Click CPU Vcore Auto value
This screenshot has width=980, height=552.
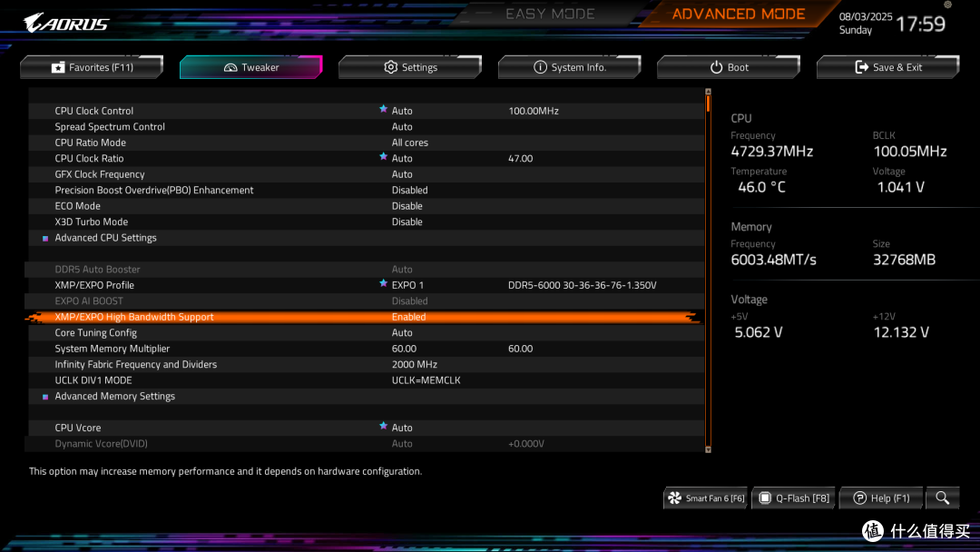pos(402,429)
